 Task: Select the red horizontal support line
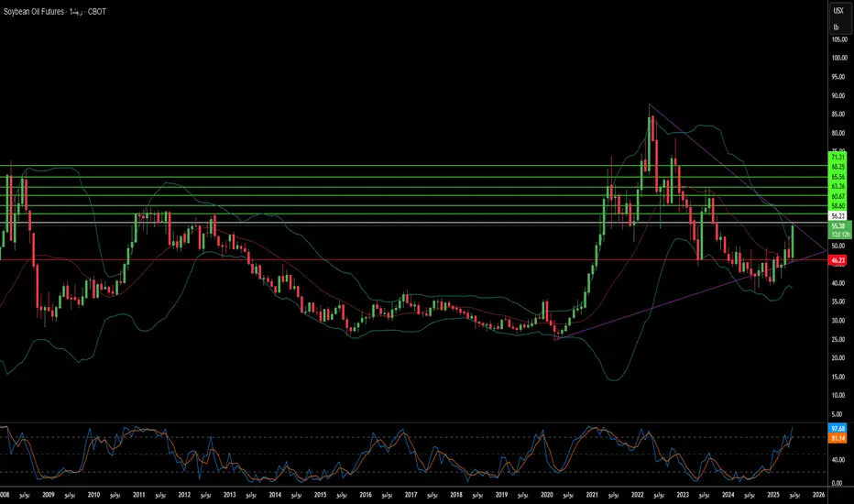(x=414, y=260)
